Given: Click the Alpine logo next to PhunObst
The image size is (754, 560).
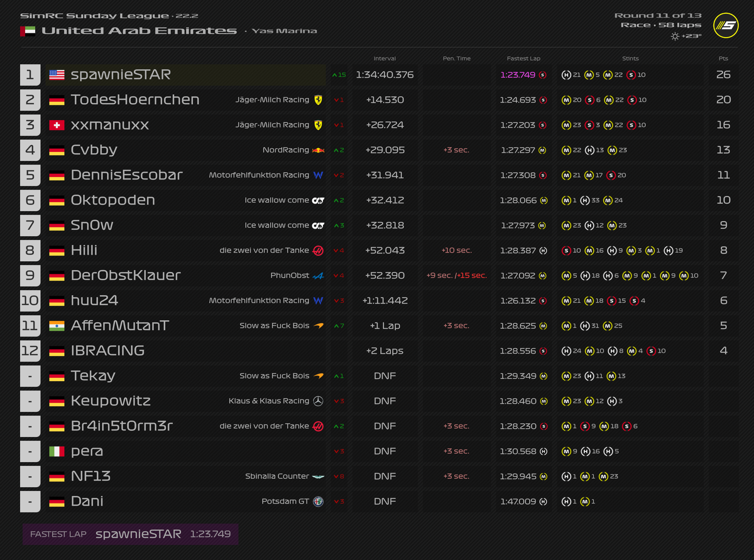Looking at the screenshot, I should tap(319, 276).
